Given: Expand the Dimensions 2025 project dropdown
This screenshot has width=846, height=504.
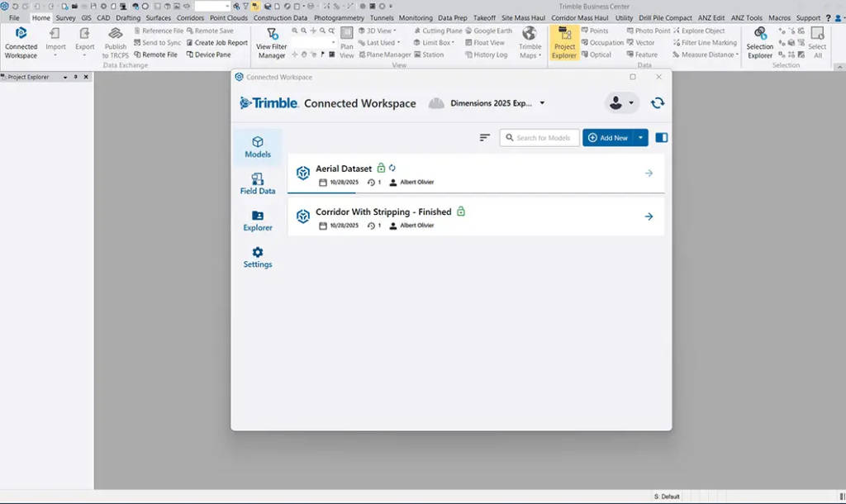Looking at the screenshot, I should 542,103.
